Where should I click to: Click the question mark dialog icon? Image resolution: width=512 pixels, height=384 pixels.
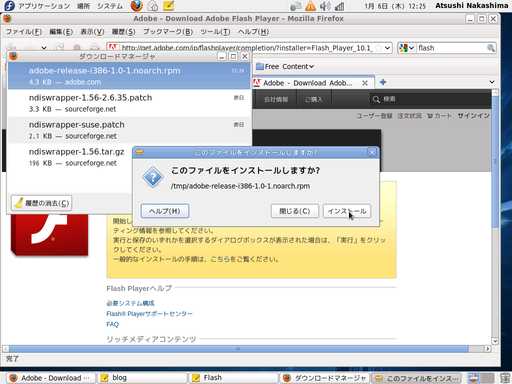(x=153, y=177)
